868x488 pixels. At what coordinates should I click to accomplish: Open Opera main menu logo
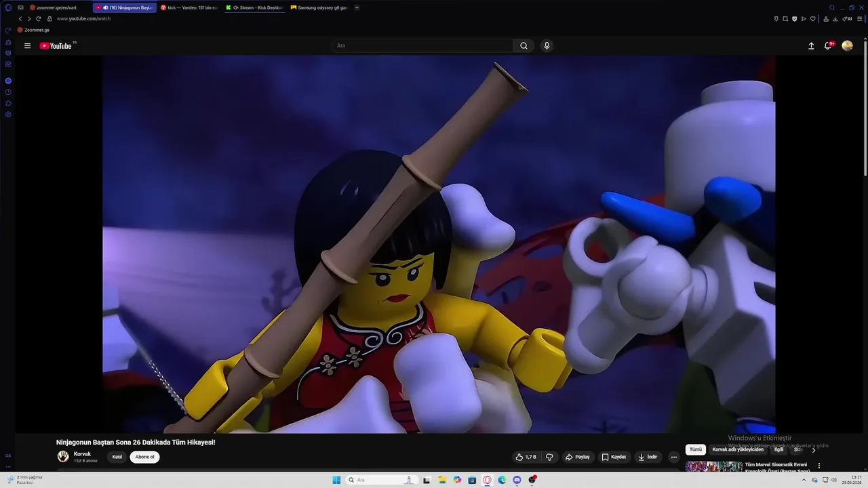[x=8, y=7]
